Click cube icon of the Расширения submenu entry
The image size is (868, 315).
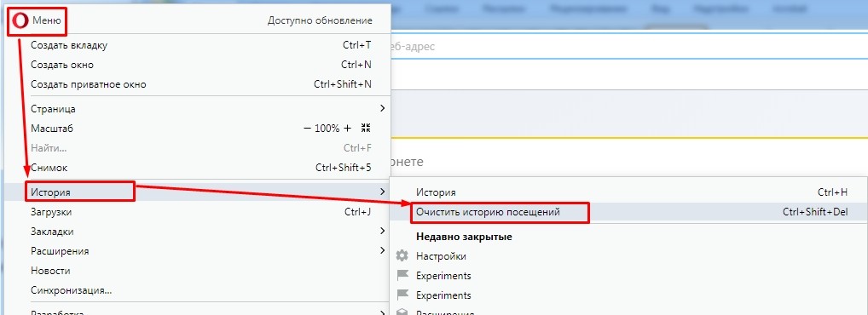click(x=402, y=312)
